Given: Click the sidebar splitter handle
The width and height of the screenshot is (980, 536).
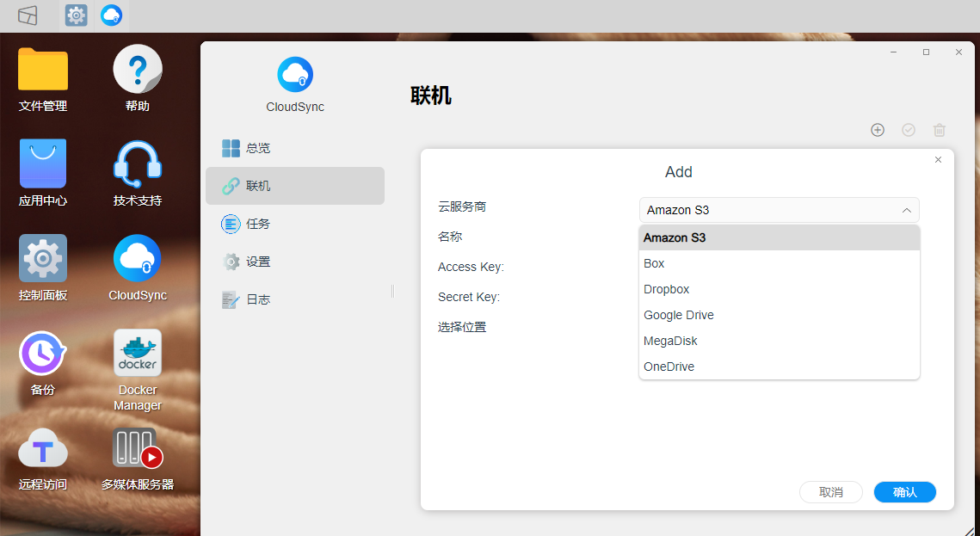Looking at the screenshot, I should click(392, 291).
